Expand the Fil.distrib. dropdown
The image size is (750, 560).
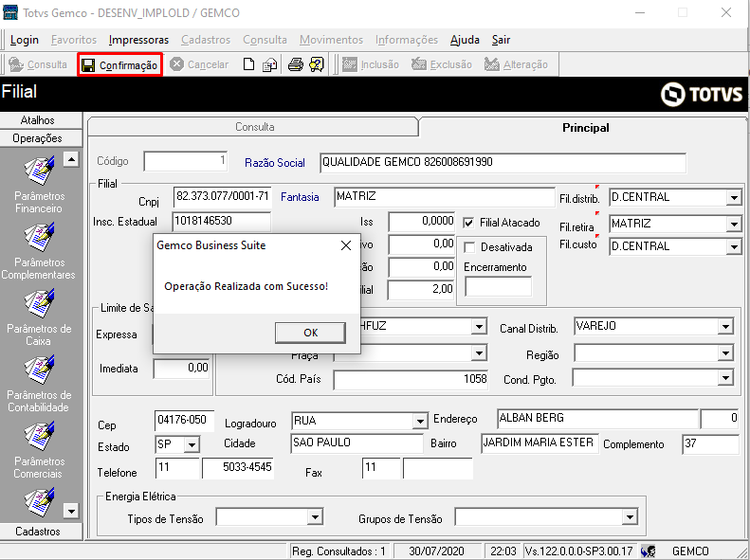(x=733, y=197)
